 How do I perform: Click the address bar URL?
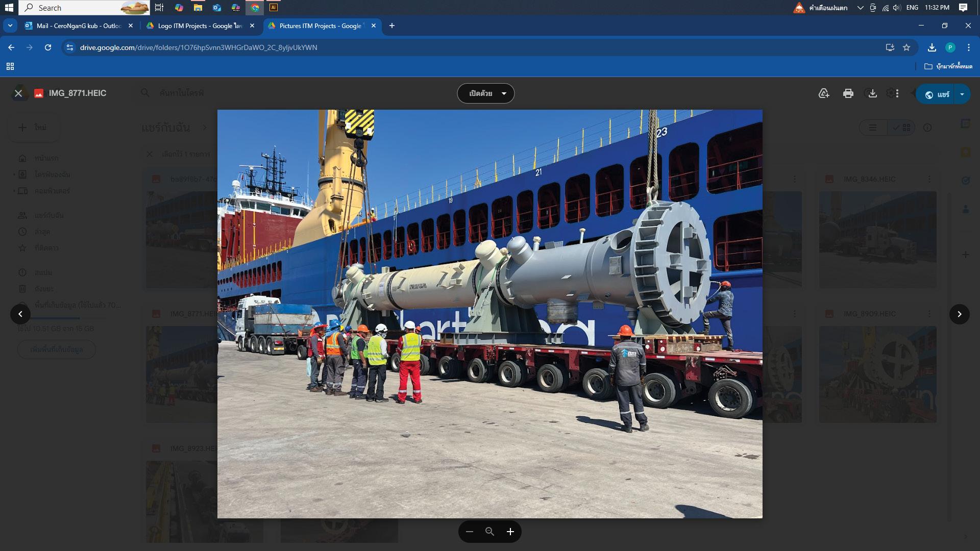199,47
